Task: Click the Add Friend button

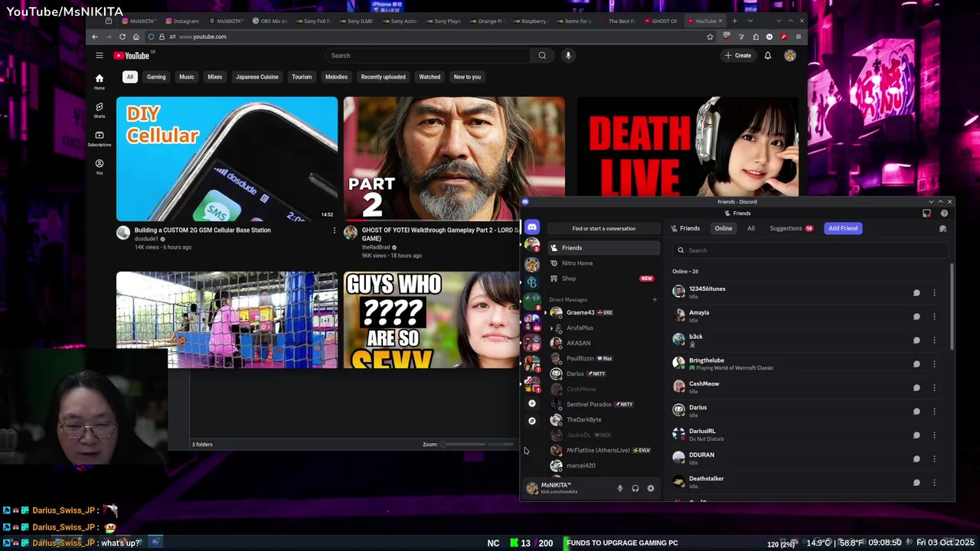Action: (843, 228)
